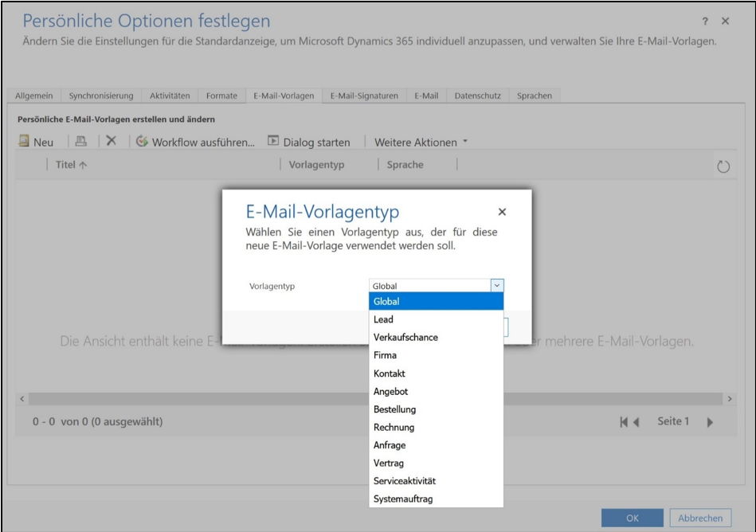Select Kontakt template type

(436, 373)
